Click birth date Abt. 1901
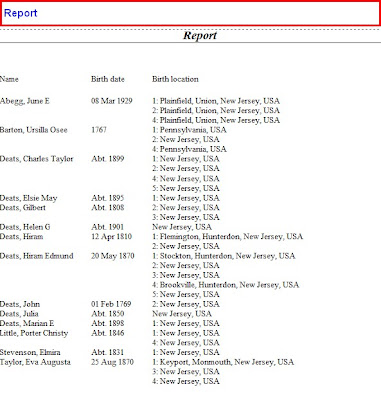381x400 pixels. 107,227
